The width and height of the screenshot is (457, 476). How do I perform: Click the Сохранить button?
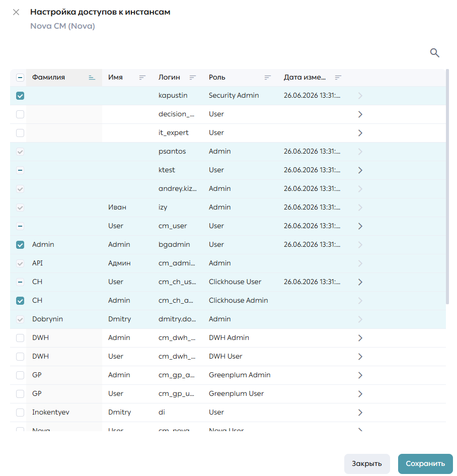click(x=425, y=463)
